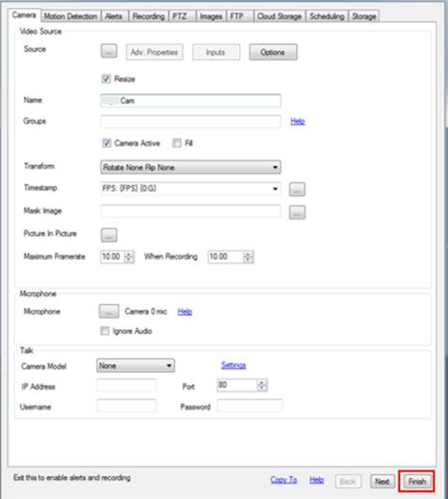Click the Copy To link

pyautogui.click(x=284, y=480)
